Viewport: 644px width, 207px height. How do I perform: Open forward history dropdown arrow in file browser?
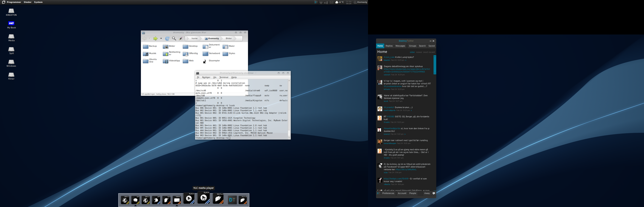(161, 39)
